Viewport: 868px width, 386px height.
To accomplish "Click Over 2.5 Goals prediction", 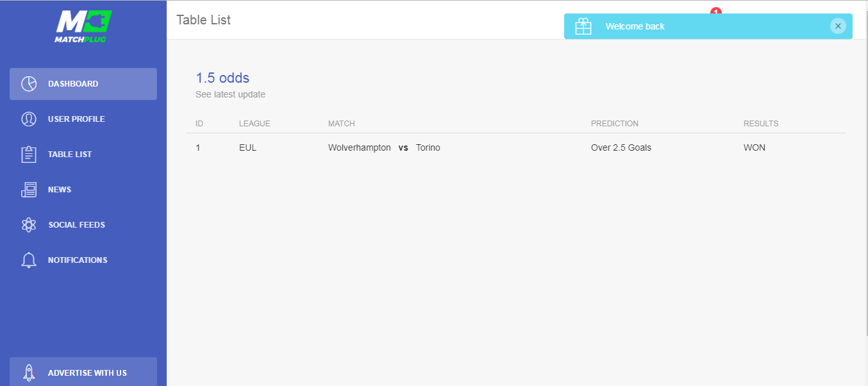I will tap(621, 148).
